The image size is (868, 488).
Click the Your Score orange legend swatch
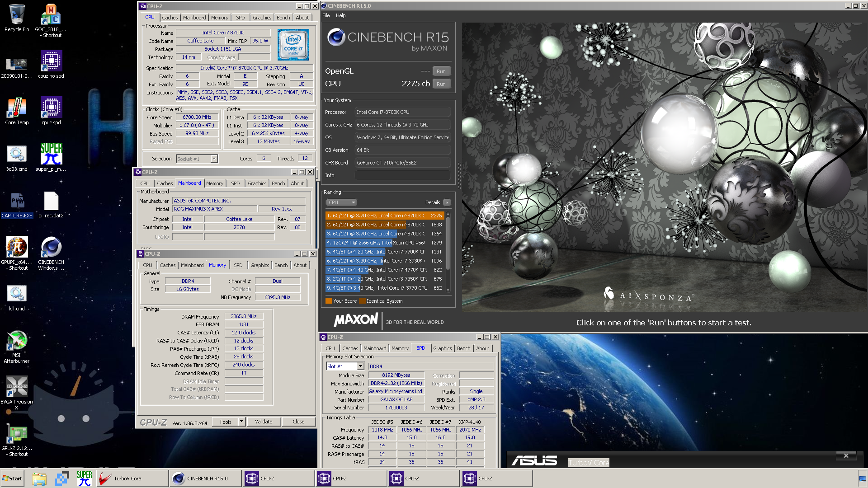point(329,301)
